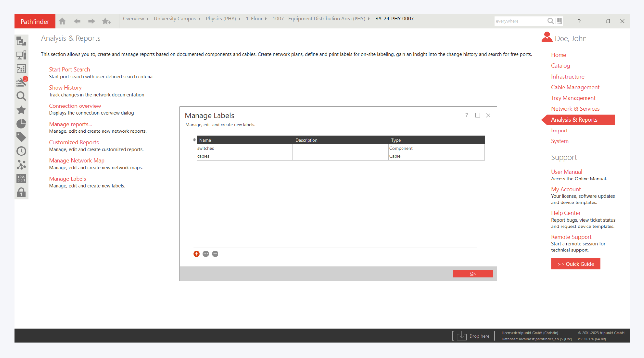Expand breadcrumb arrow after University Campus
Screen dimensions: 644x358
(x=199, y=19)
